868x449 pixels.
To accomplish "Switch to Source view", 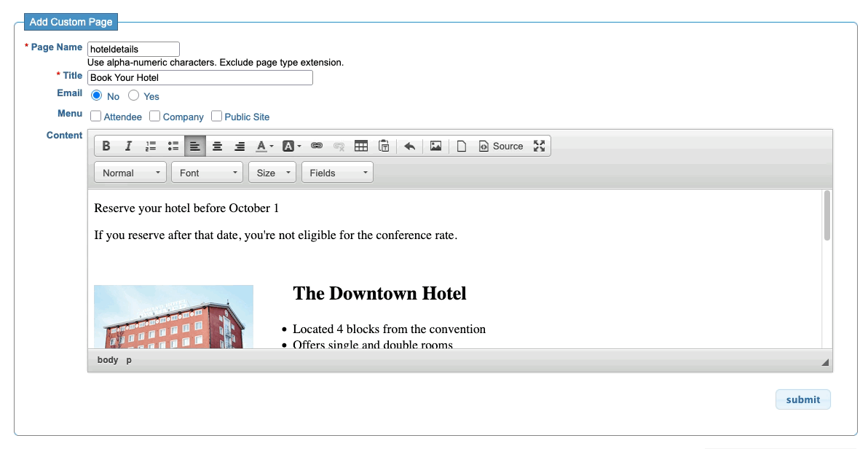I will click(x=500, y=146).
